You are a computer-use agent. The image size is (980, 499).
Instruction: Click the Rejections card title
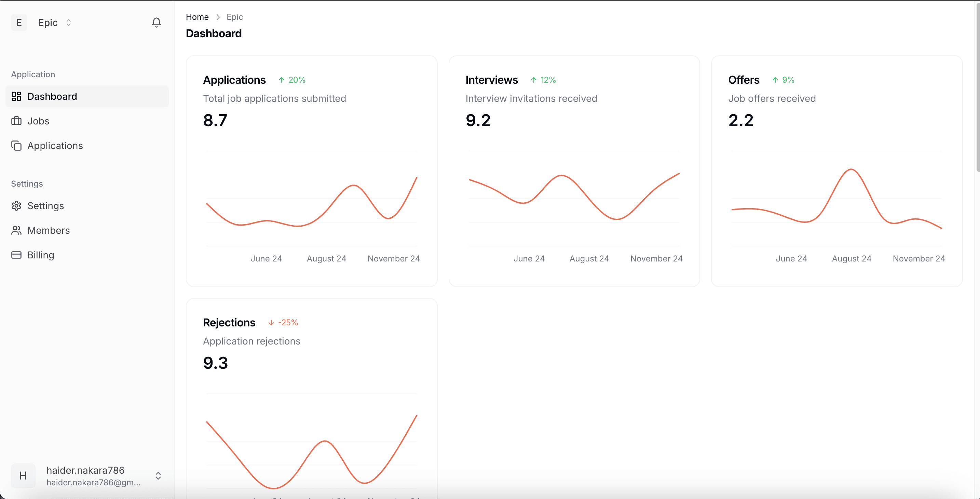coord(229,323)
